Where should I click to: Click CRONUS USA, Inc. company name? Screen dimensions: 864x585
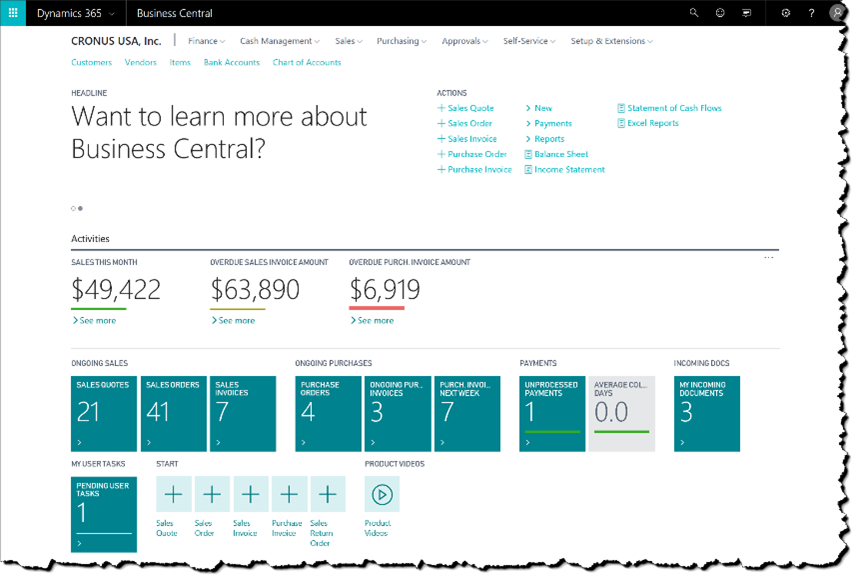coord(116,41)
